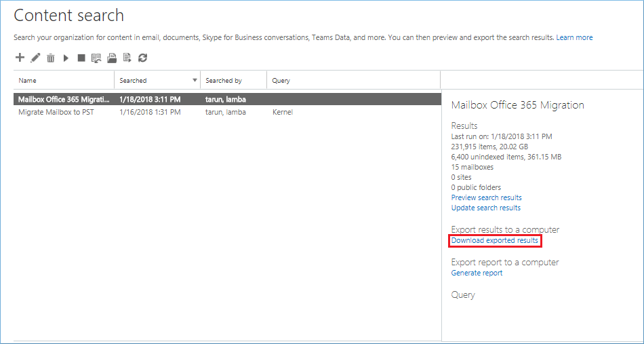This screenshot has width=644, height=344.
Task: Click the details panel title Mailbox Office 365 Migration
Action: [517, 104]
